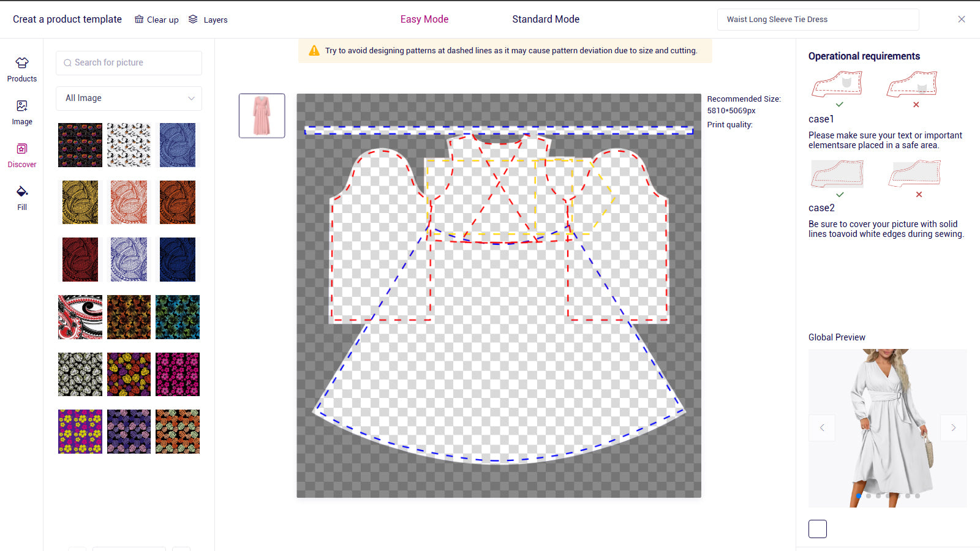Show the previous Global Preview image

tap(822, 427)
